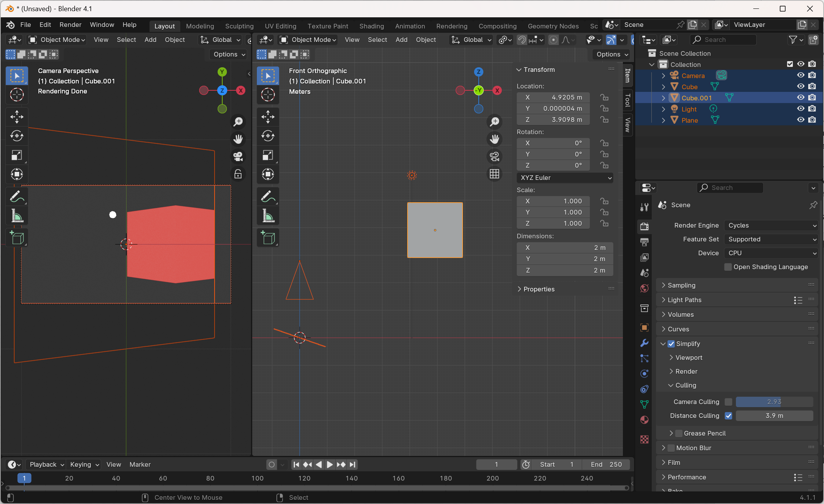Switch to the Modeling workspace tab

200,26
